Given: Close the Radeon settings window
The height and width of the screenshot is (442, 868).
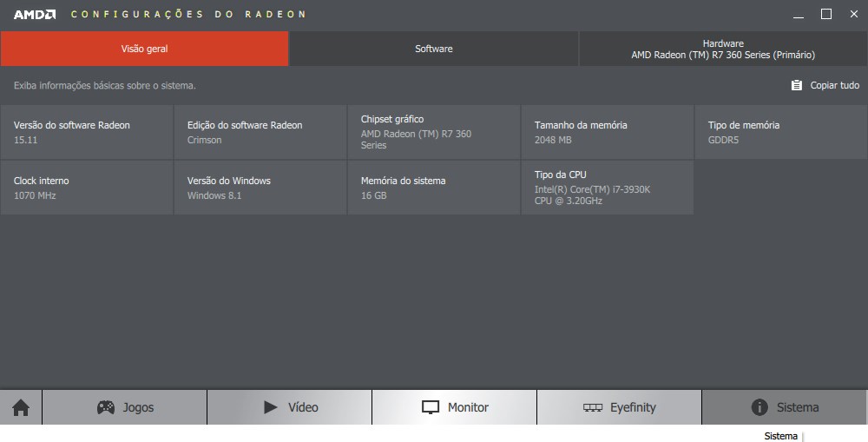Looking at the screenshot, I should (x=854, y=15).
